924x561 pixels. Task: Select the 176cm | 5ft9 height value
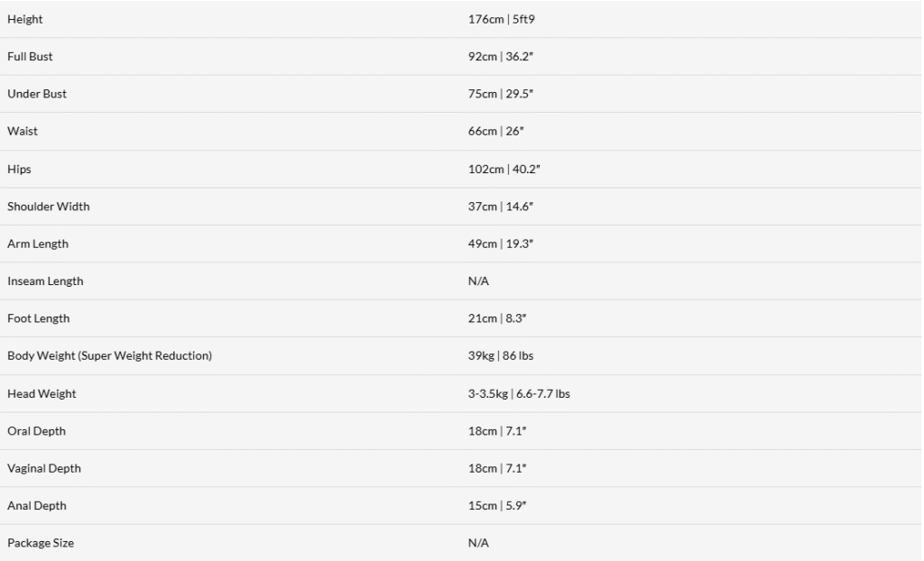point(501,19)
